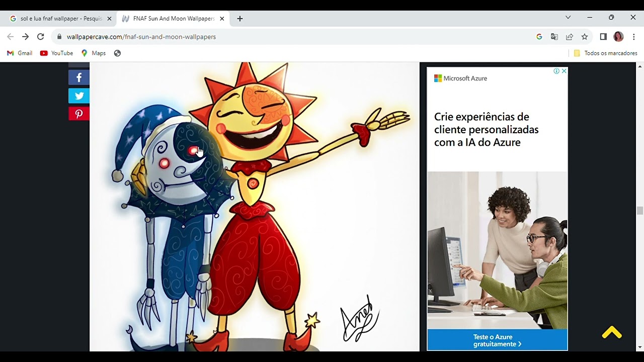
Task: Click the yellow back-to-top arrow
Action: click(612, 333)
